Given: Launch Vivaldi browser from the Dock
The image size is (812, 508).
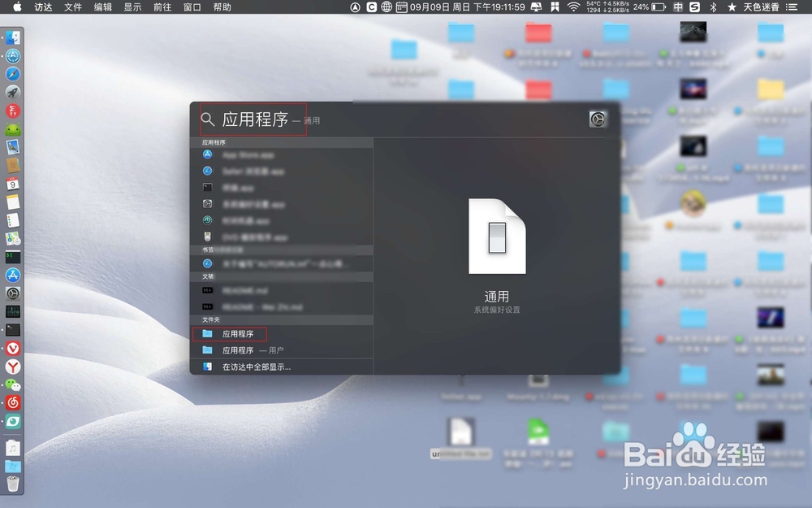Looking at the screenshot, I should tap(13, 349).
